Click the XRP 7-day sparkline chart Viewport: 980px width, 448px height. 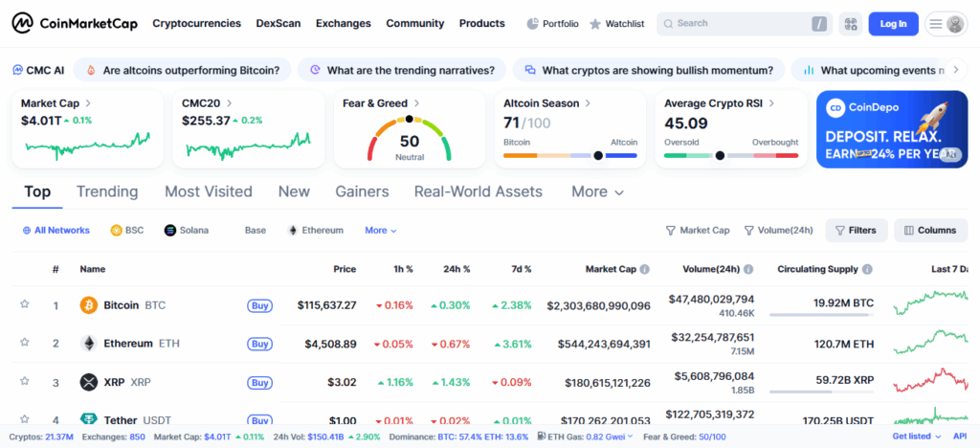pos(930,381)
